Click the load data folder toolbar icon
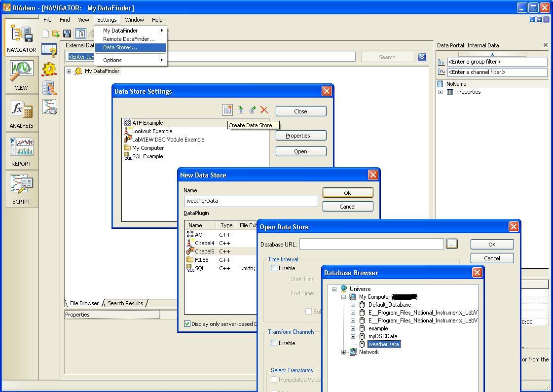This screenshot has height=392, width=553. click(x=56, y=34)
